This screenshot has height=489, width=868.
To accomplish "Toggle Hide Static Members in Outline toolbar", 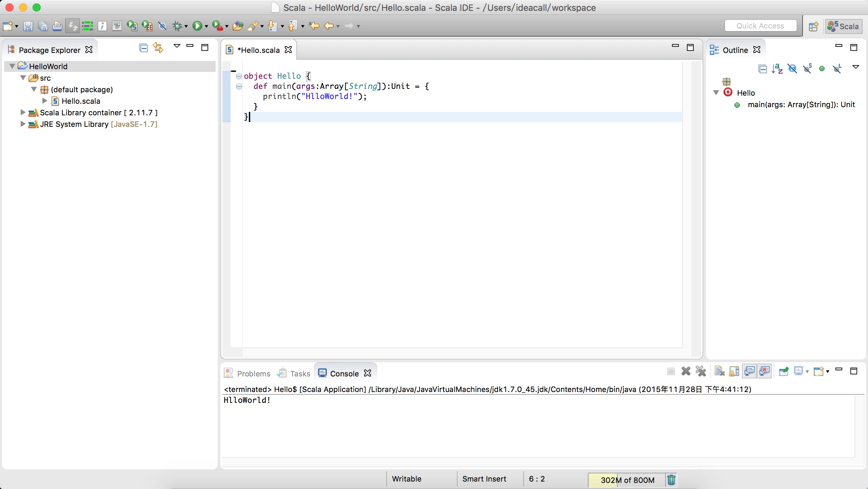I will tap(807, 69).
